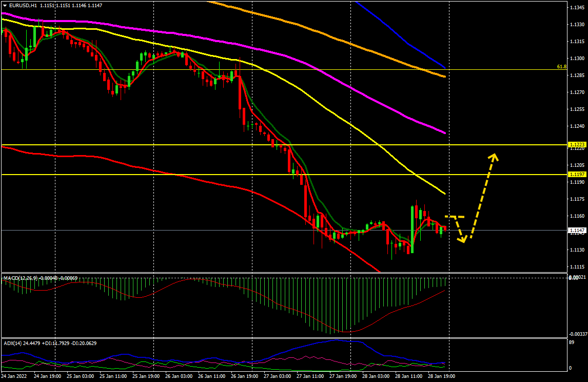Screen dimensions: 588x382
Task: Pick the 1.1345 price scale value
Action: click(577, 8)
